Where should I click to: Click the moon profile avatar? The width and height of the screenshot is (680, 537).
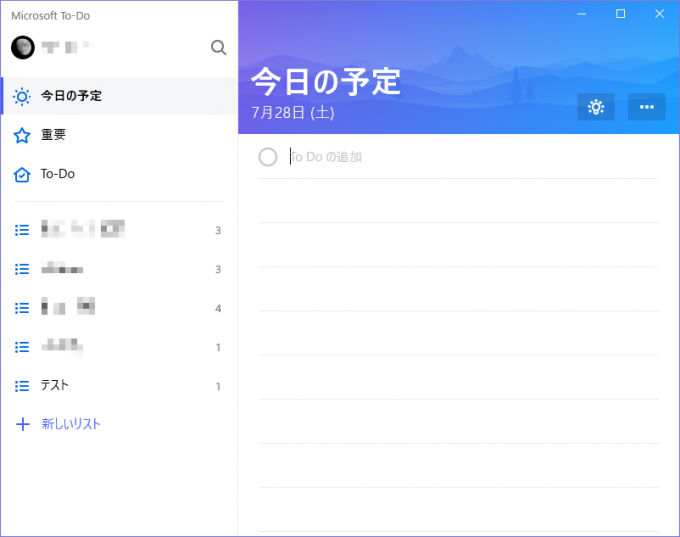[x=23, y=47]
